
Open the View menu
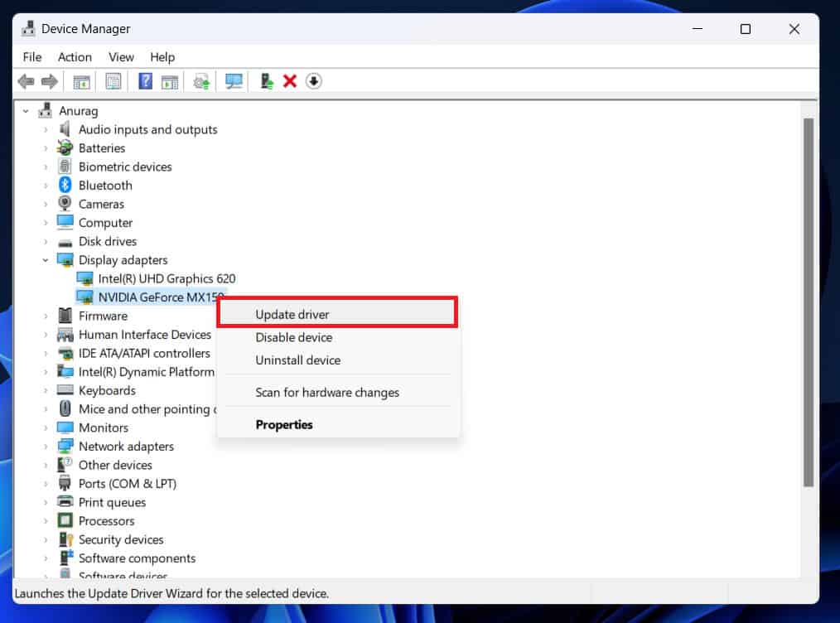click(x=121, y=57)
